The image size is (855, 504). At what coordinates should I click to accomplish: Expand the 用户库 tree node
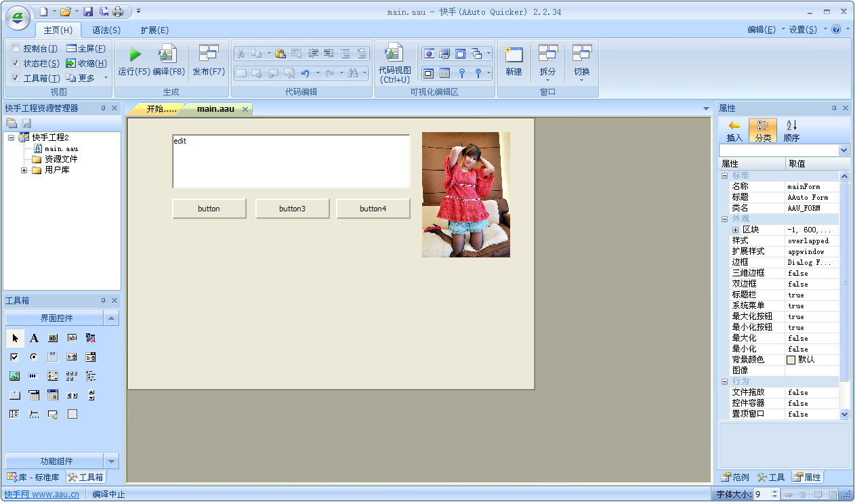(24, 170)
